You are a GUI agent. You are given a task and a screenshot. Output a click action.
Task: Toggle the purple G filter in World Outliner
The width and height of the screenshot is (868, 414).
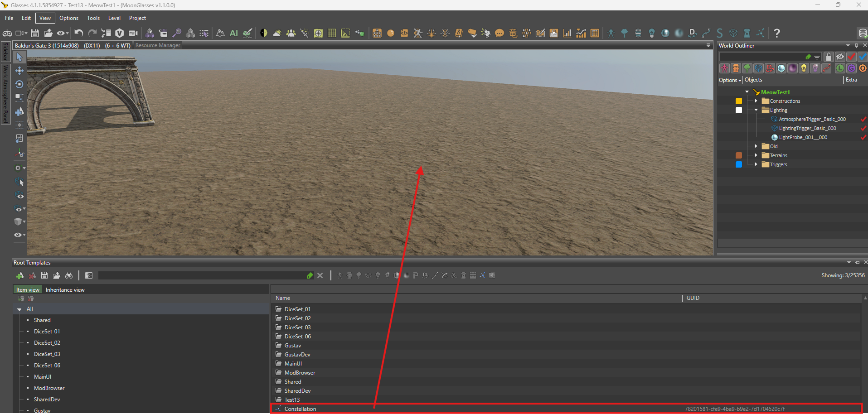click(852, 68)
